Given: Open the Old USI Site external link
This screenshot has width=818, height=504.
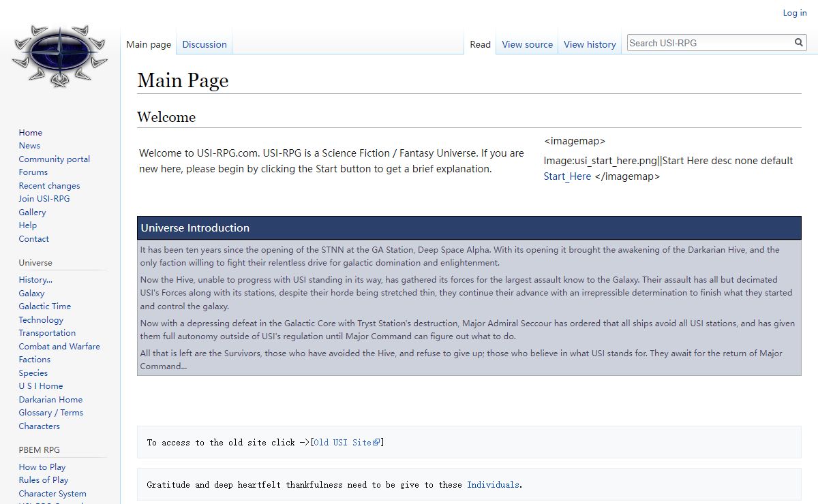Looking at the screenshot, I should click(x=347, y=442).
